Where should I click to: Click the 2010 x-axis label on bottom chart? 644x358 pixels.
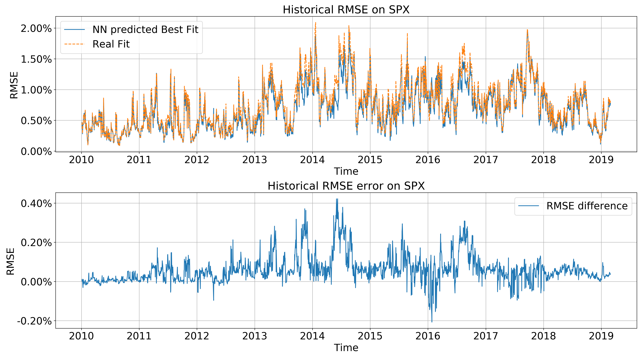point(81,336)
